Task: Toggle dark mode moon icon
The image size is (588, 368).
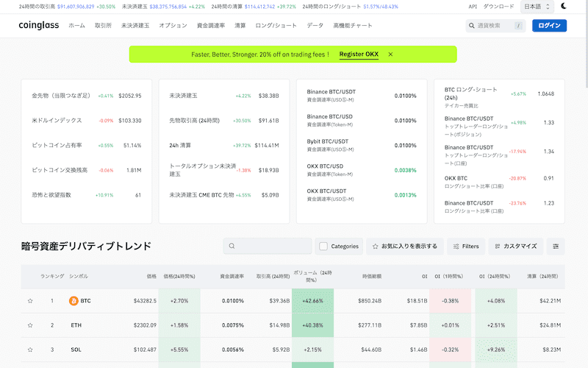Action: [563, 6]
